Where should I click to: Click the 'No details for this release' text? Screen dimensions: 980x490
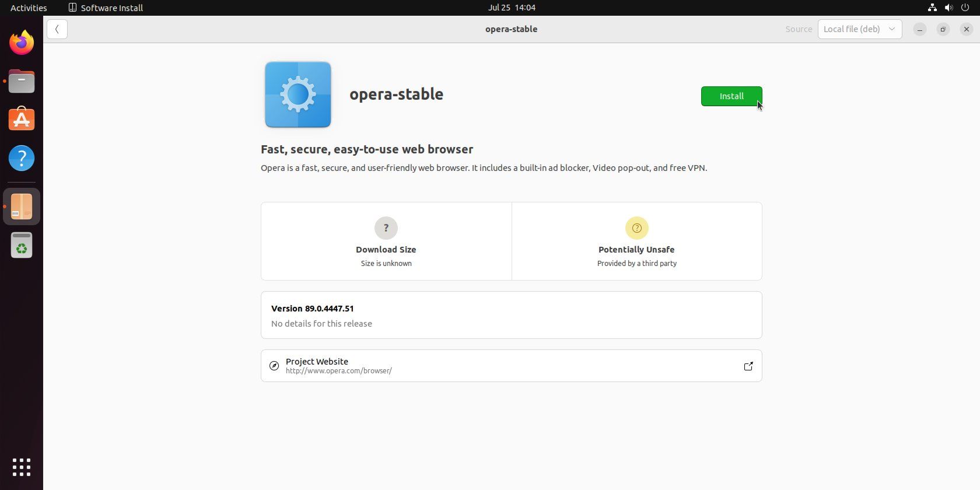coord(321,324)
